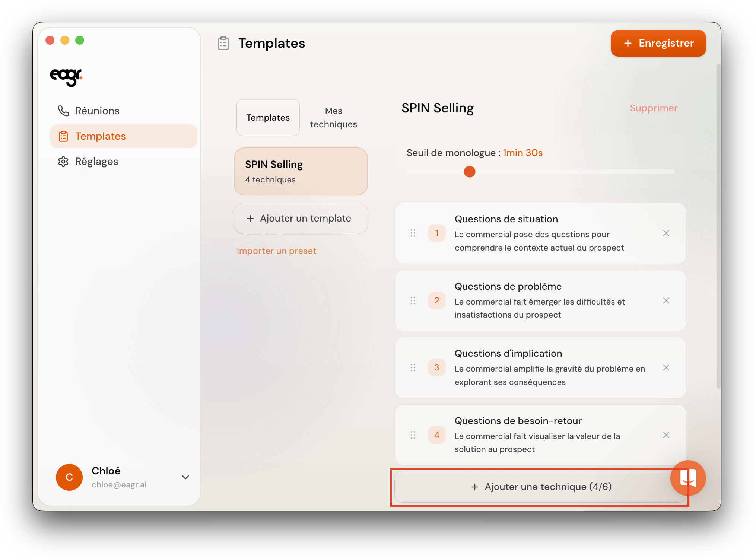The image size is (756, 557).
Task: Open Réglages via the gear icon
Action: coord(63,161)
